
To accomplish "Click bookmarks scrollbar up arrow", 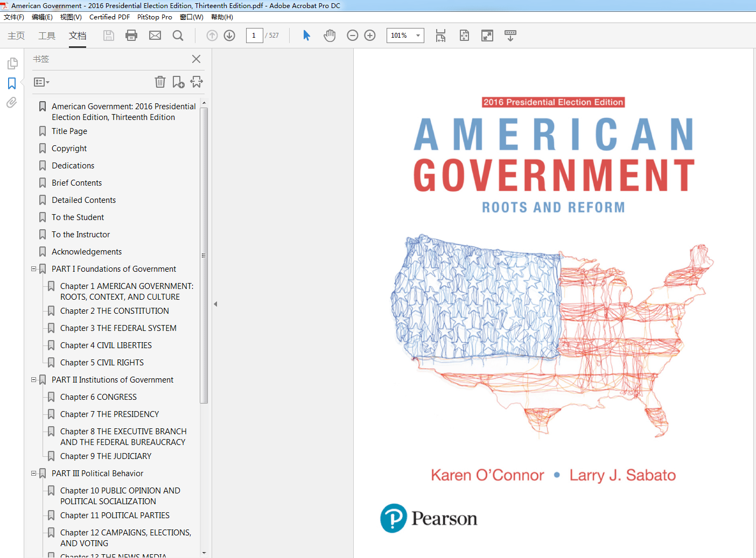I will click(204, 102).
